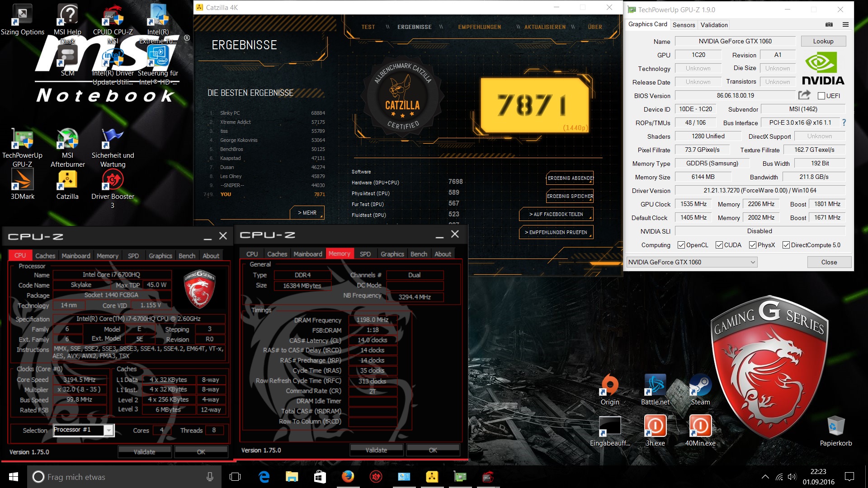Toggle the PhysX checkbox
The width and height of the screenshot is (868, 488).
752,245
